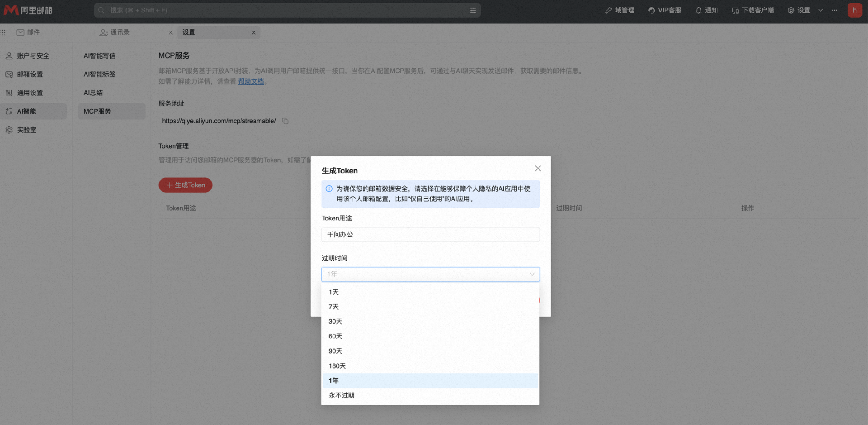This screenshot has height=425, width=868.
Task: Open the more options ellipsis
Action: (x=835, y=10)
